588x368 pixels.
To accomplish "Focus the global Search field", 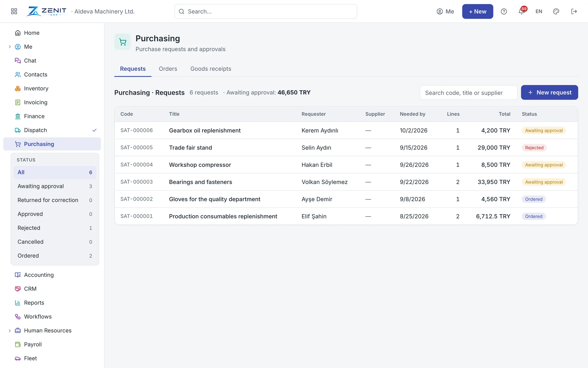I will 266,11.
